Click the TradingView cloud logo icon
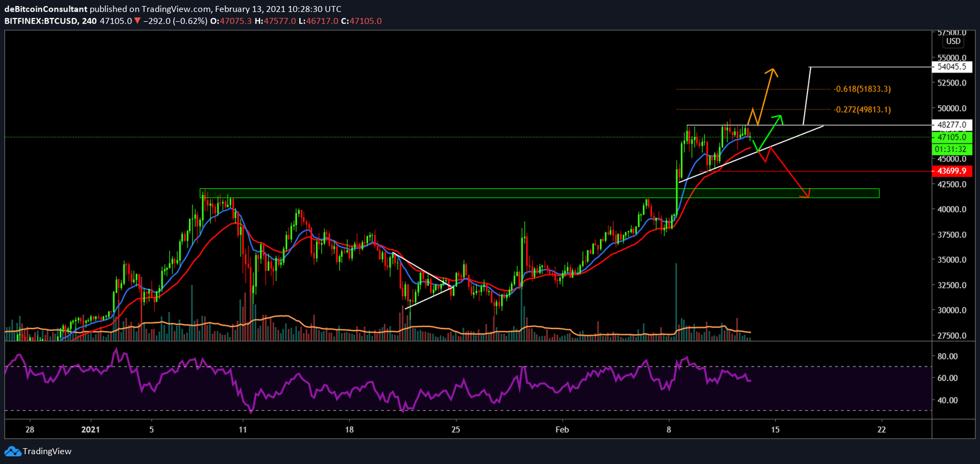Viewport: 980px width, 464px height. coord(13,451)
